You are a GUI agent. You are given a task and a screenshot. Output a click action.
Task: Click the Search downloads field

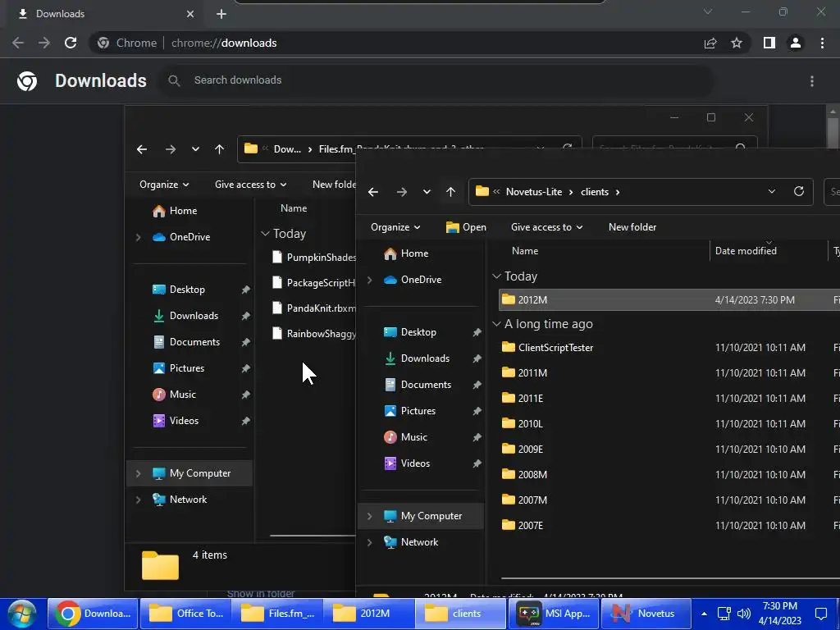[436, 80]
